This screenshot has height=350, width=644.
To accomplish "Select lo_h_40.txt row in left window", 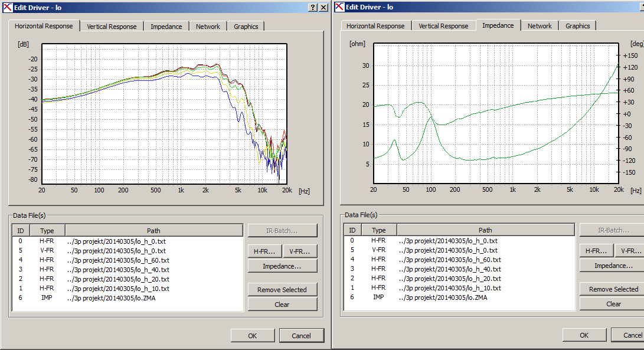I will (x=128, y=270).
